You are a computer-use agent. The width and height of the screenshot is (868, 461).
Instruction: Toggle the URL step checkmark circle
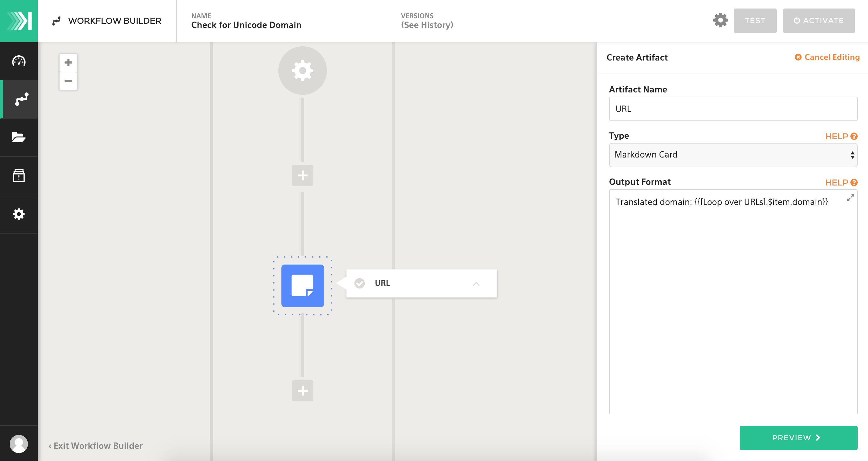point(360,283)
